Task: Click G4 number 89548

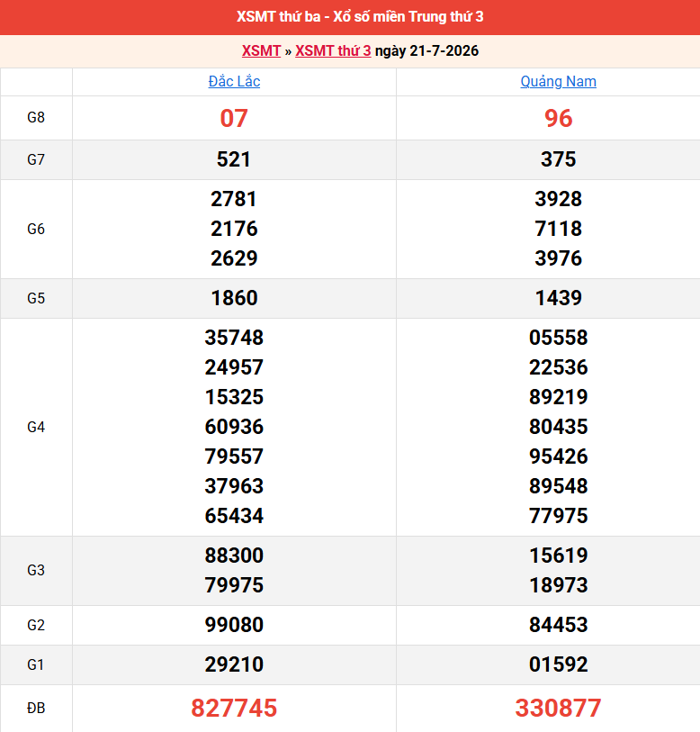Action: tap(558, 486)
